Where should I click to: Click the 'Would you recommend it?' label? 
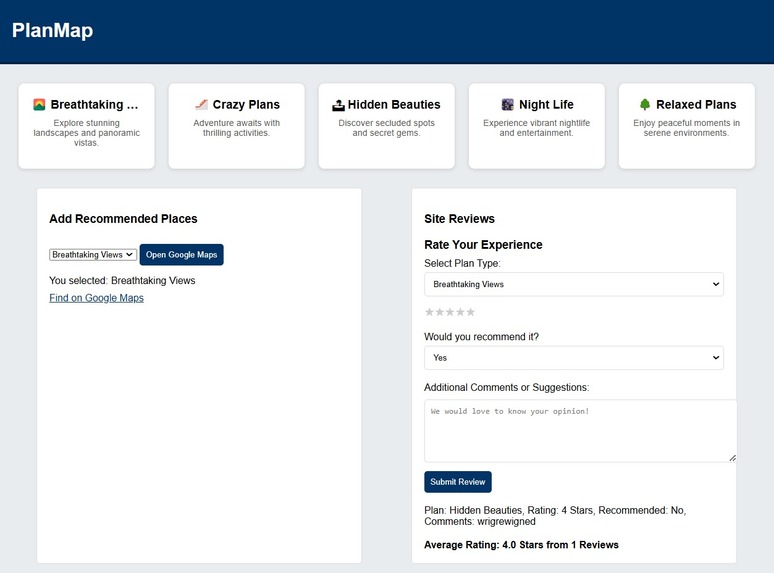[x=481, y=337]
